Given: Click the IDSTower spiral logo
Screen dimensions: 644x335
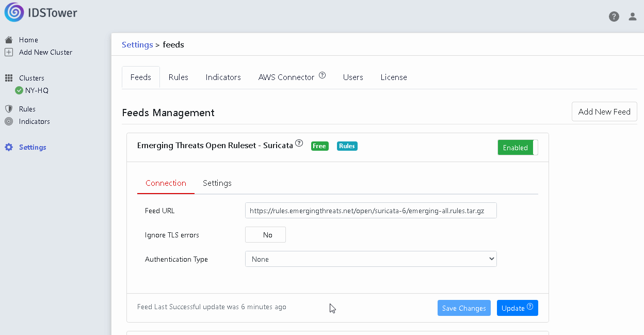Looking at the screenshot, I should click(14, 12).
